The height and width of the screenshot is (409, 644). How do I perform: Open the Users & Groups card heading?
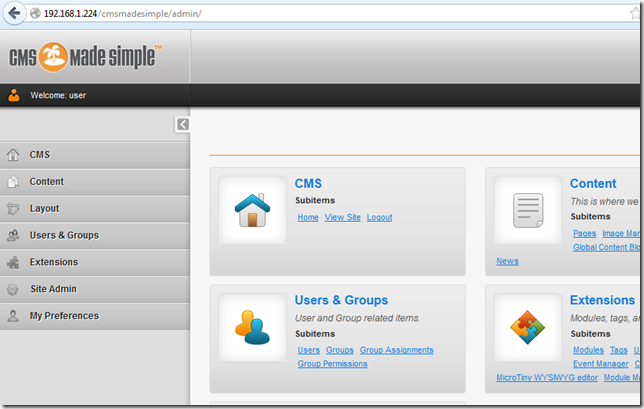[x=341, y=300]
